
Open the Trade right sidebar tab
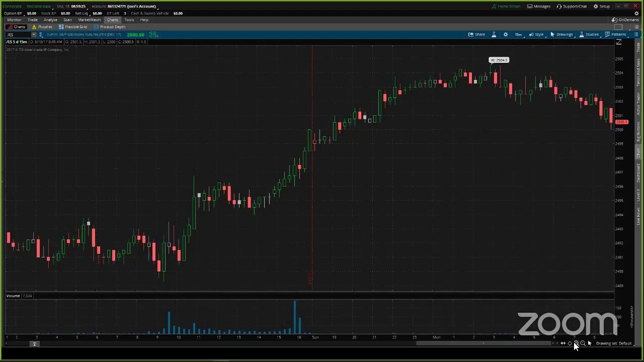(x=638, y=48)
